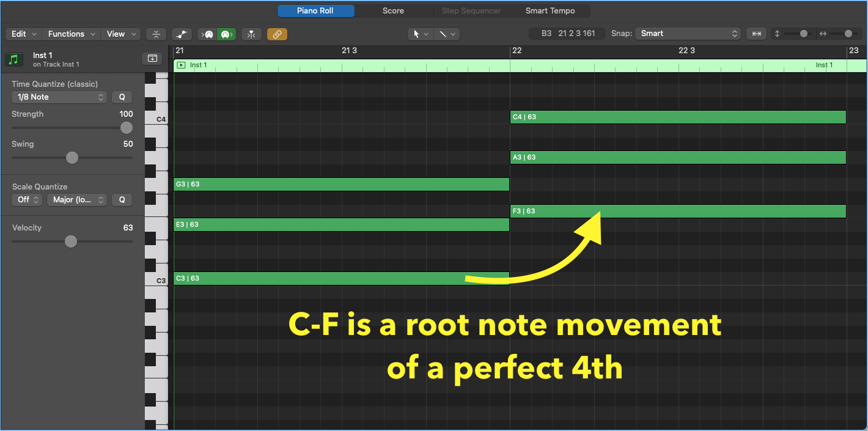
Task: Click the yellow Link mode chain icon
Action: (277, 34)
